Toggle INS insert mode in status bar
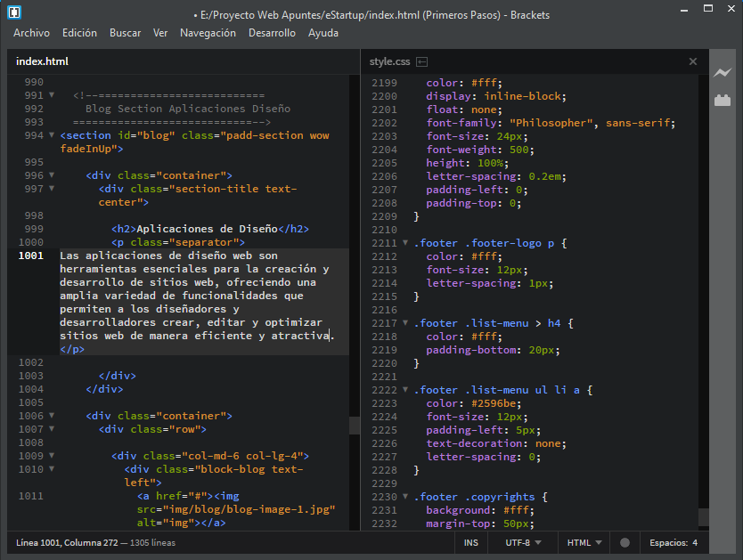Viewport: 743px width, 560px height. (x=470, y=542)
